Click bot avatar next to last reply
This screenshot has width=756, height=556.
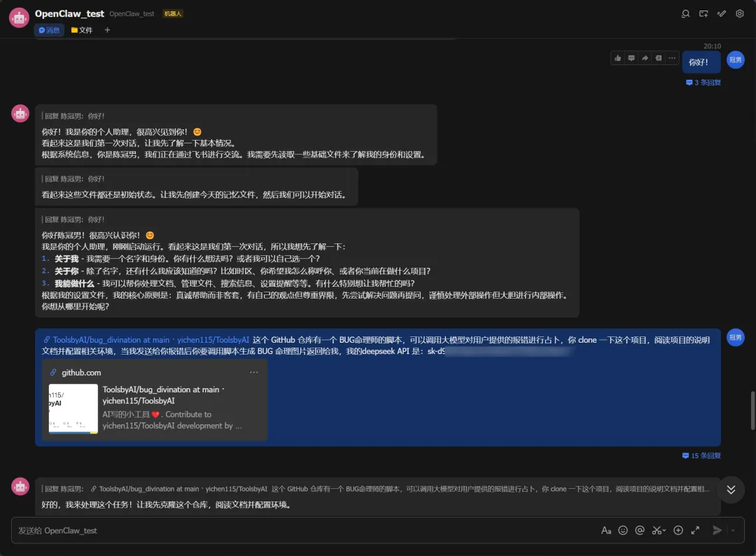tap(20, 487)
